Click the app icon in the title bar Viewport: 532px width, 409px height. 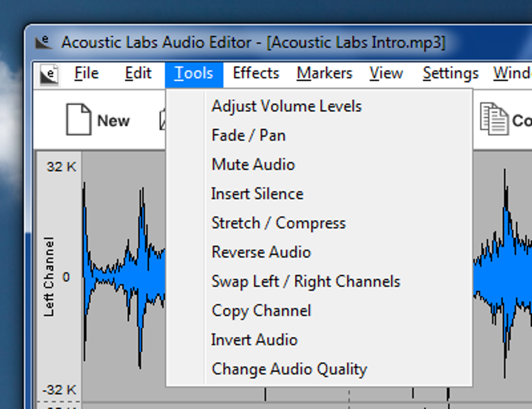click(x=44, y=42)
